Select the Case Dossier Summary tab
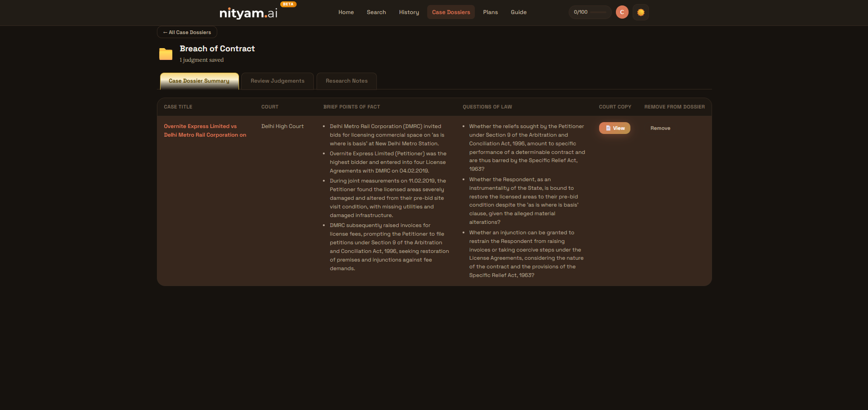 [x=199, y=81]
